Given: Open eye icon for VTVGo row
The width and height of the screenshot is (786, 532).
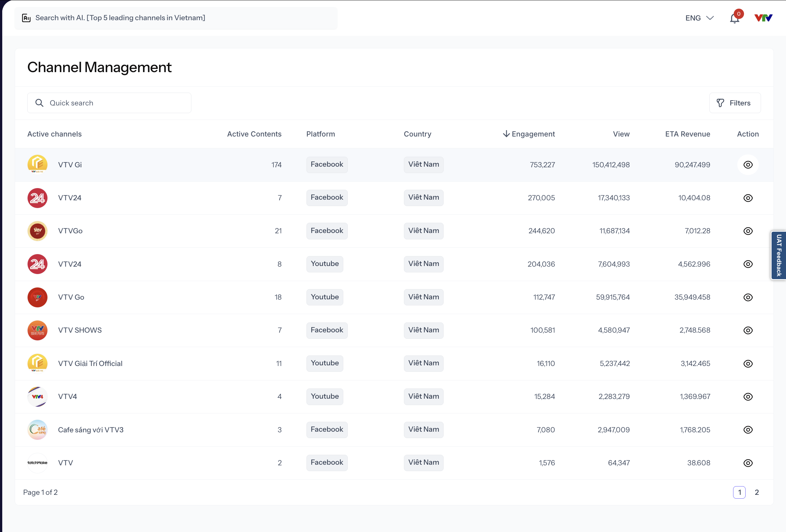Looking at the screenshot, I should (748, 231).
